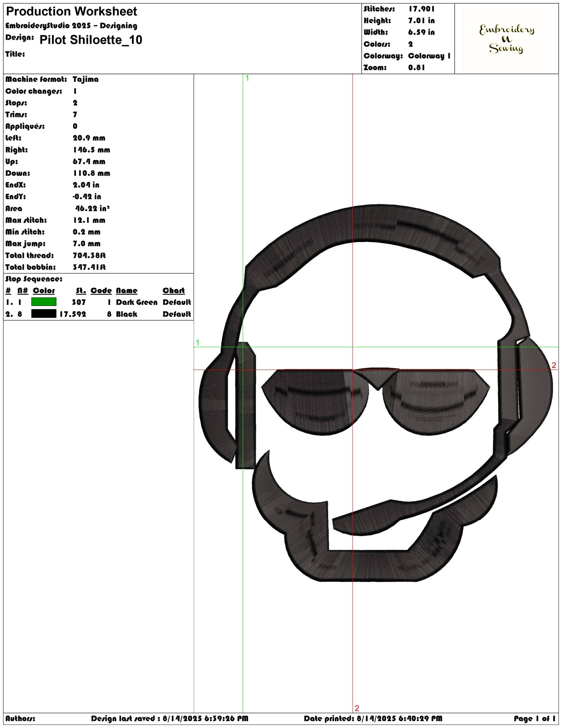562x728 pixels.
Task: Click the Total thread value 704.38ft
Action: (x=89, y=255)
